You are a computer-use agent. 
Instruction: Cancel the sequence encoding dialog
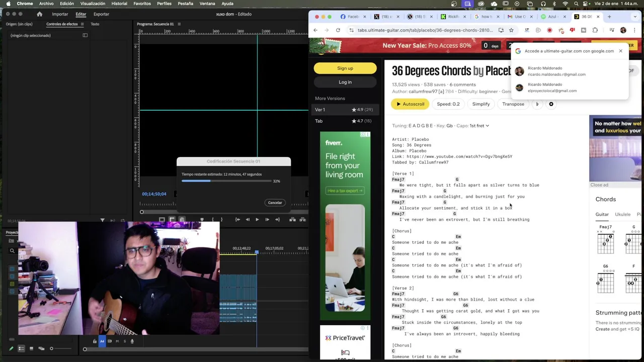[275, 203]
